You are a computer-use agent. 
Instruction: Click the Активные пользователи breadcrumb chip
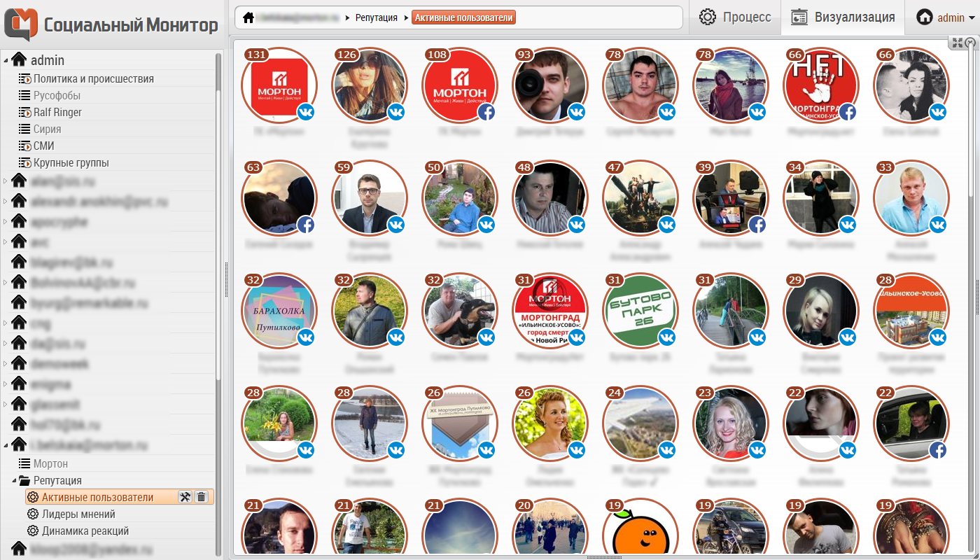tap(463, 17)
